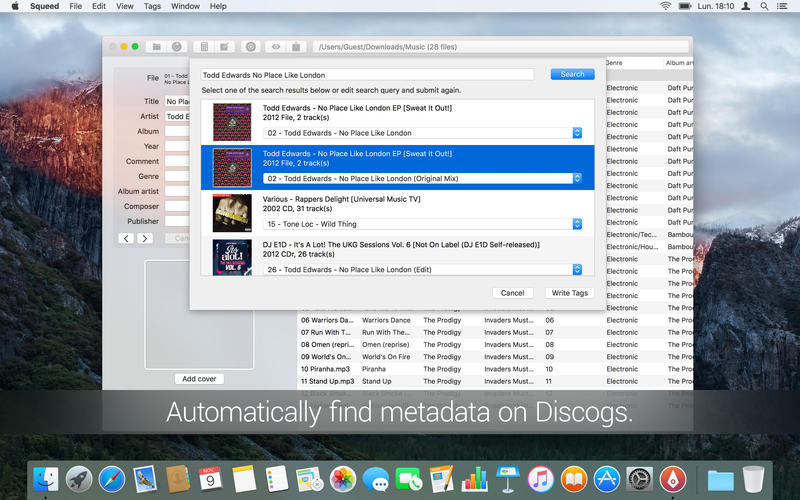Viewport: 800px width, 500px height.
Task: Open the File menu
Action: [76, 6]
